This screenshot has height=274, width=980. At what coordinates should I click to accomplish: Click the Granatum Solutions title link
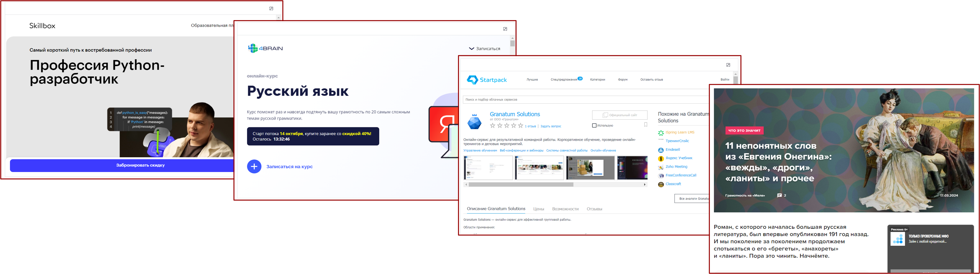point(515,114)
